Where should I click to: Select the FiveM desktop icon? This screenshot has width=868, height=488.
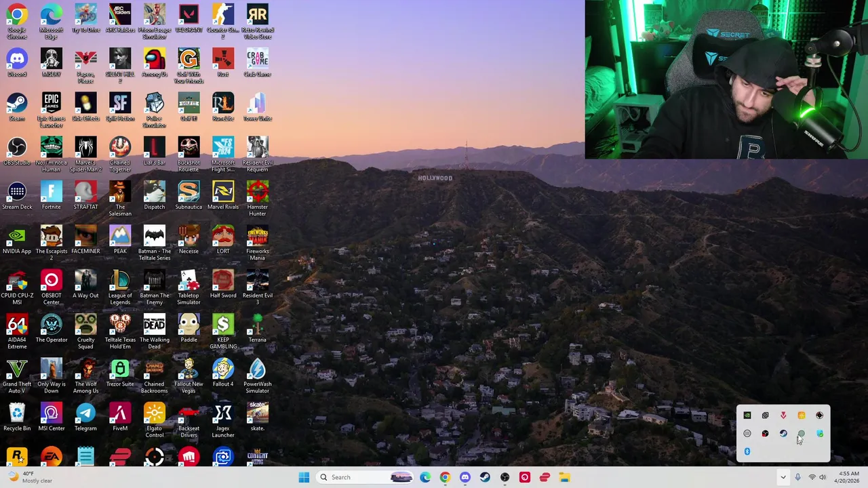[x=120, y=416]
